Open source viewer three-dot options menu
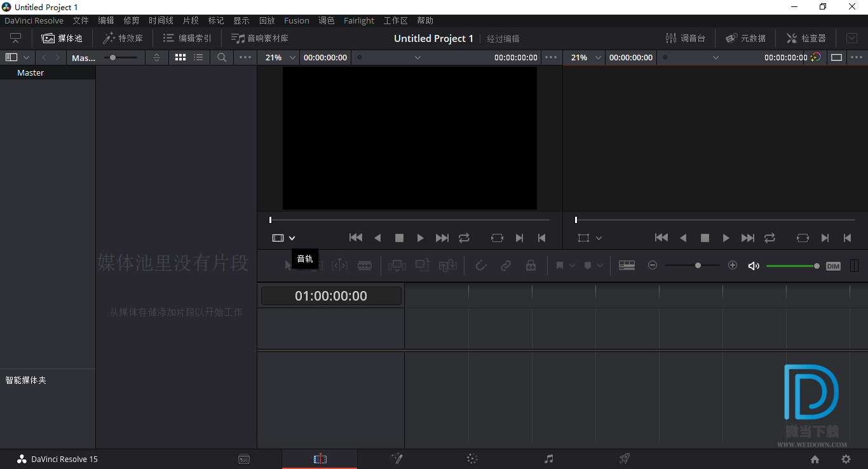 [x=551, y=57]
